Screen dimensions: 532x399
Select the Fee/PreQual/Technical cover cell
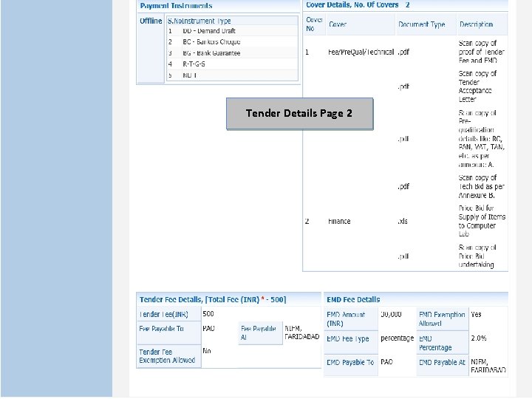pyautogui.click(x=361, y=52)
